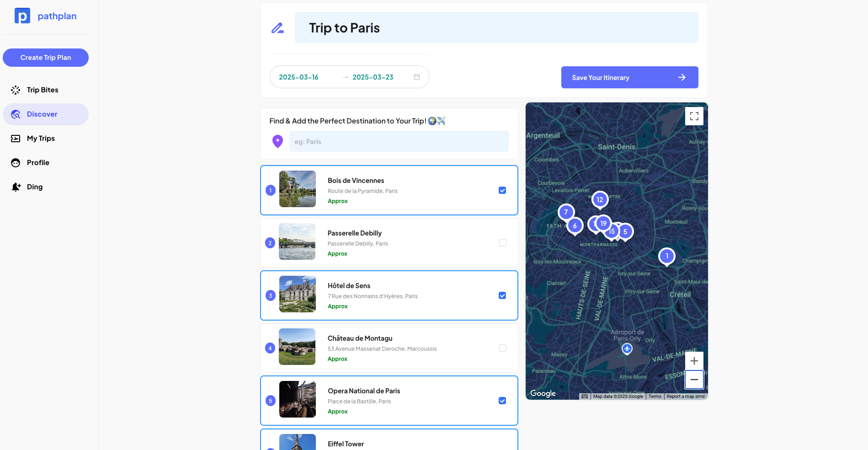
Task: Click Report a map error link
Action: 686,396
